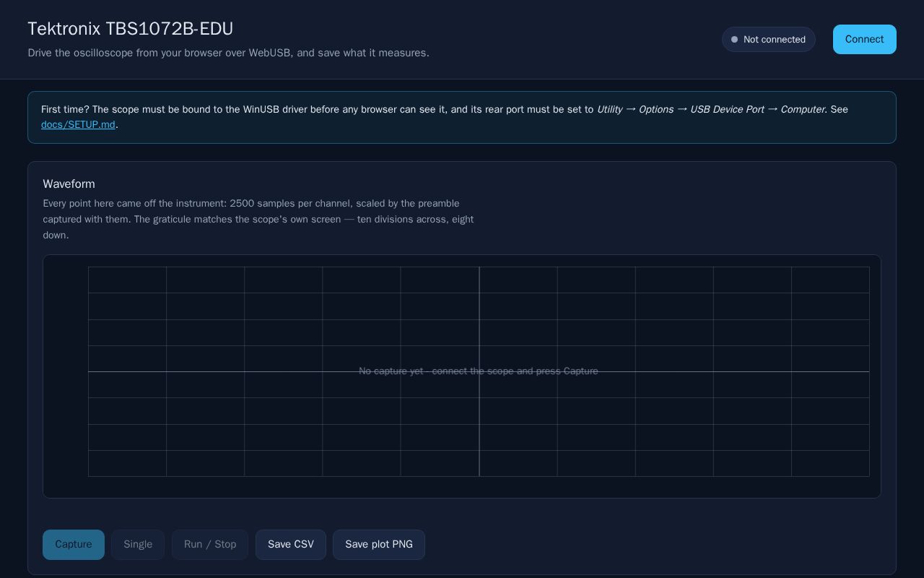
Task: Save the waveform as CSV
Action: pos(291,545)
